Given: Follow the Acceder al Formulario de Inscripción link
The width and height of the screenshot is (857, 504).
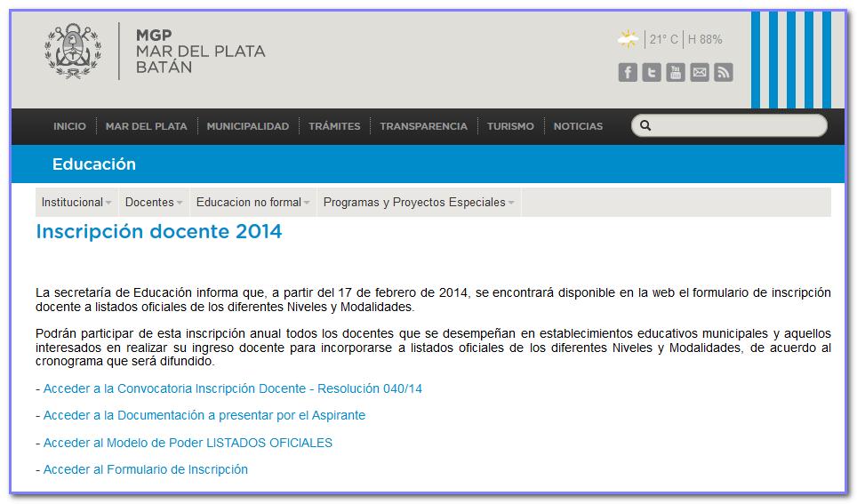Looking at the screenshot, I should (x=145, y=469).
